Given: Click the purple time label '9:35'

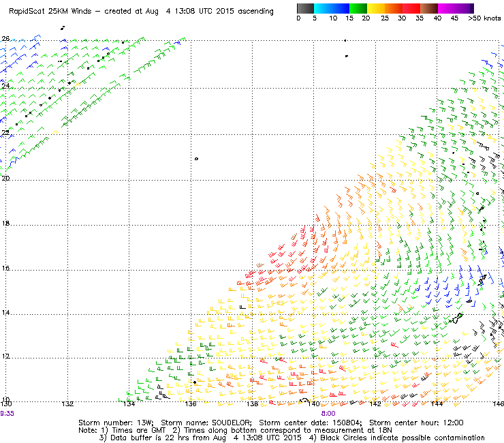Looking at the screenshot, I should (7, 414).
